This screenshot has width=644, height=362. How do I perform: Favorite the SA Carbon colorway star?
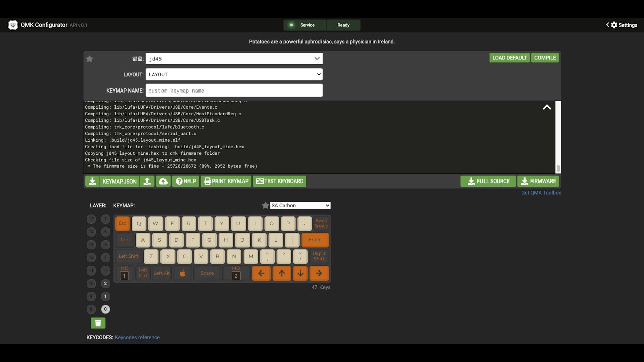click(x=265, y=205)
